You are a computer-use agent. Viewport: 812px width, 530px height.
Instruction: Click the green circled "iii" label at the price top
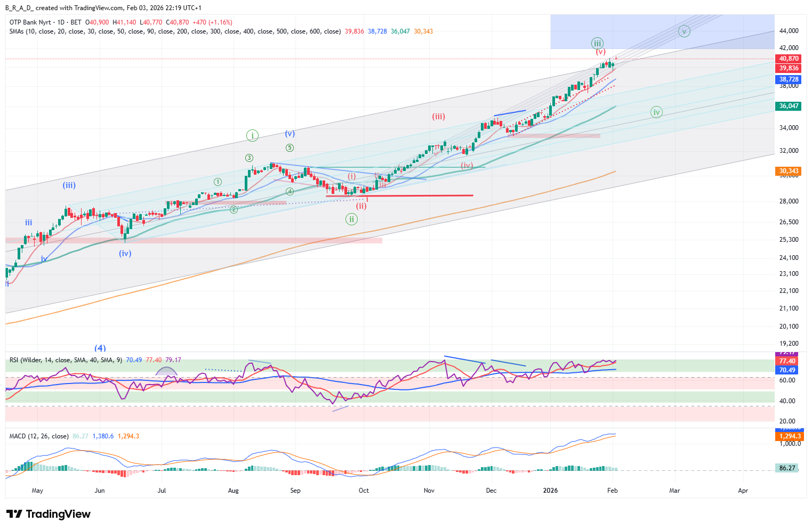click(x=597, y=44)
